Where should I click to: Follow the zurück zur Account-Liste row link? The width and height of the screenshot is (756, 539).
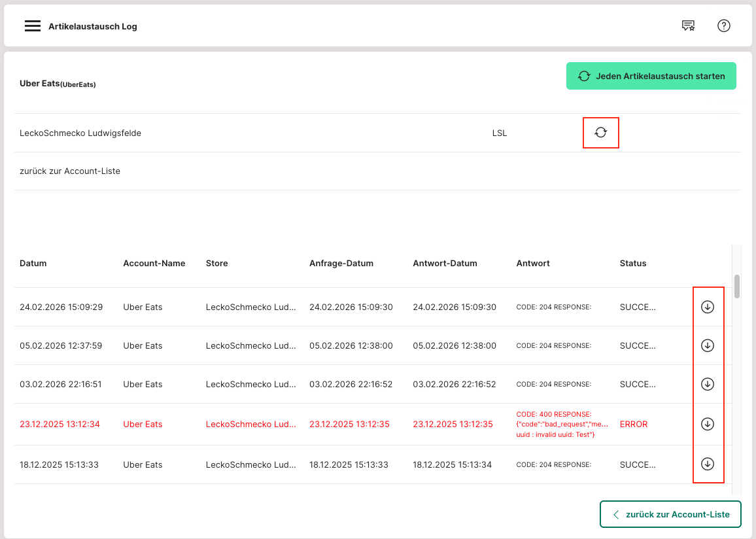click(x=70, y=171)
